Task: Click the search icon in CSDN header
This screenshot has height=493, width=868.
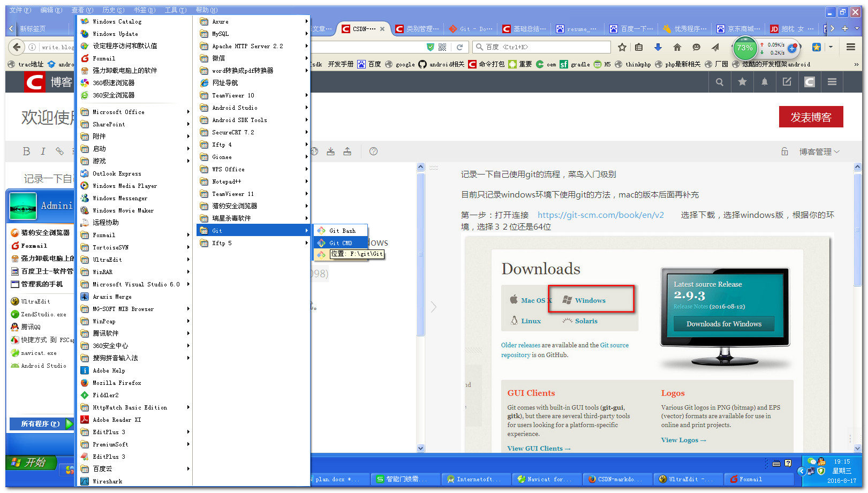Action: pyautogui.click(x=720, y=82)
